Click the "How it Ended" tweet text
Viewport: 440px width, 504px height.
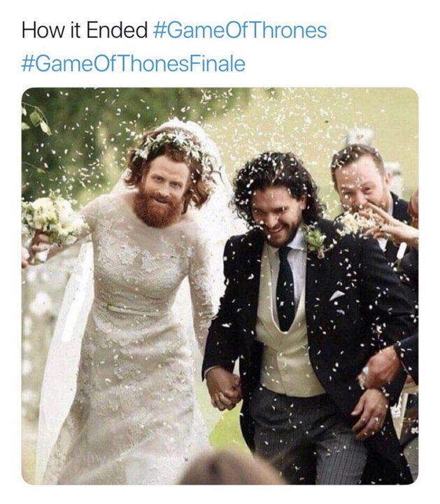point(85,30)
